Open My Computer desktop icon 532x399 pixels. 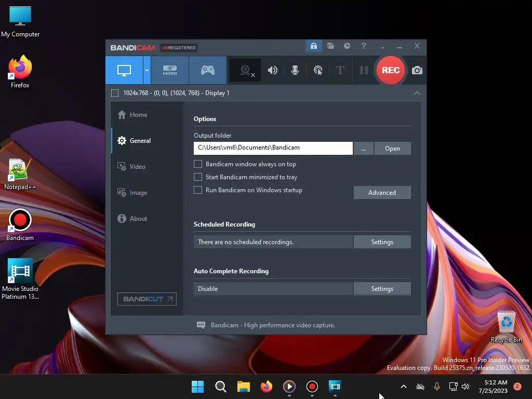[x=20, y=22]
